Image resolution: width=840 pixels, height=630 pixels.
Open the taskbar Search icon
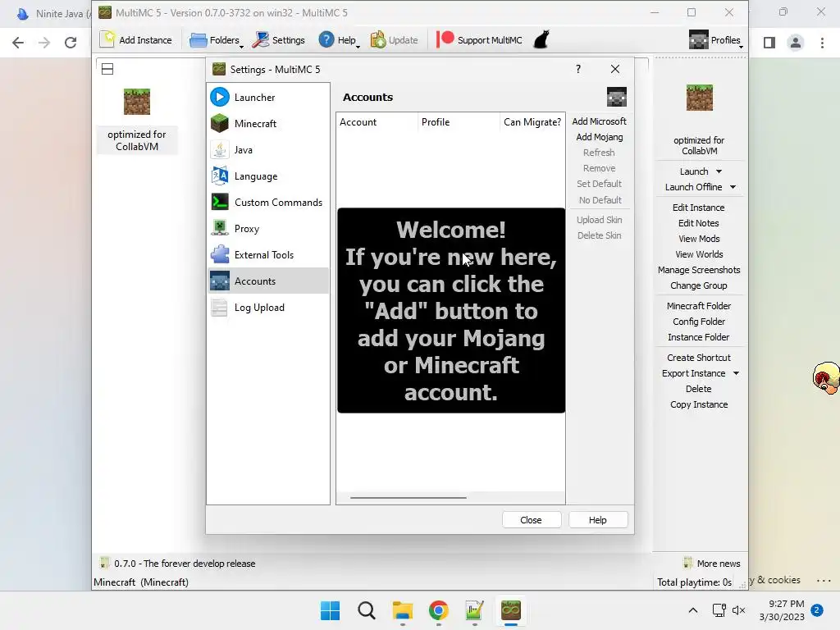point(367,610)
